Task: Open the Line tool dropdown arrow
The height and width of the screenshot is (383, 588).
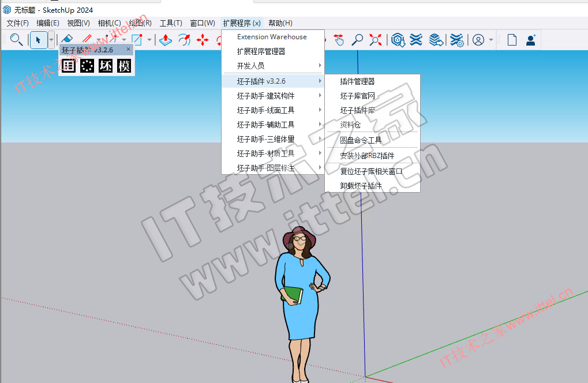Action: [x=99, y=39]
